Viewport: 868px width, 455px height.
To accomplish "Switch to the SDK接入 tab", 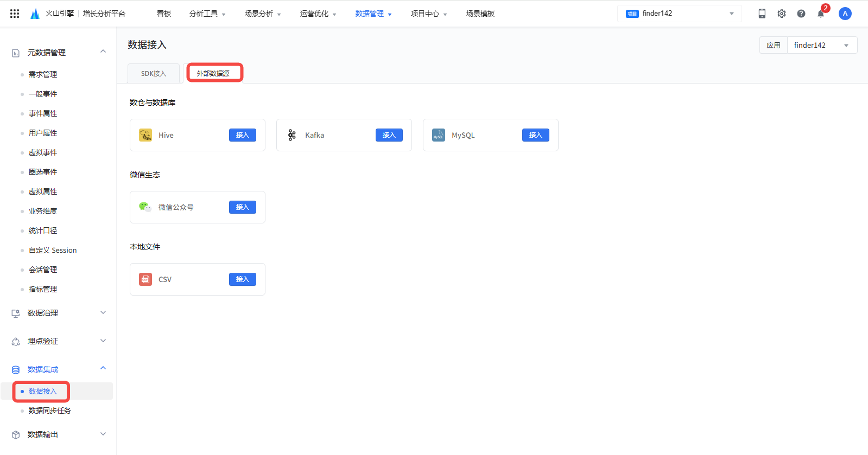I will 154,74.
